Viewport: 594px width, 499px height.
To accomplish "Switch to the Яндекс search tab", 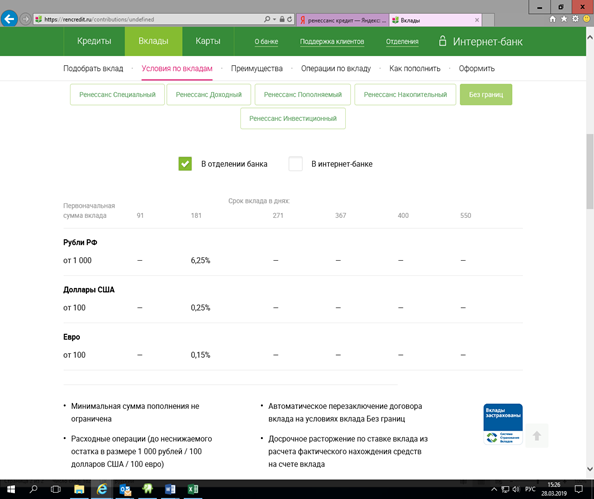I will pos(343,20).
